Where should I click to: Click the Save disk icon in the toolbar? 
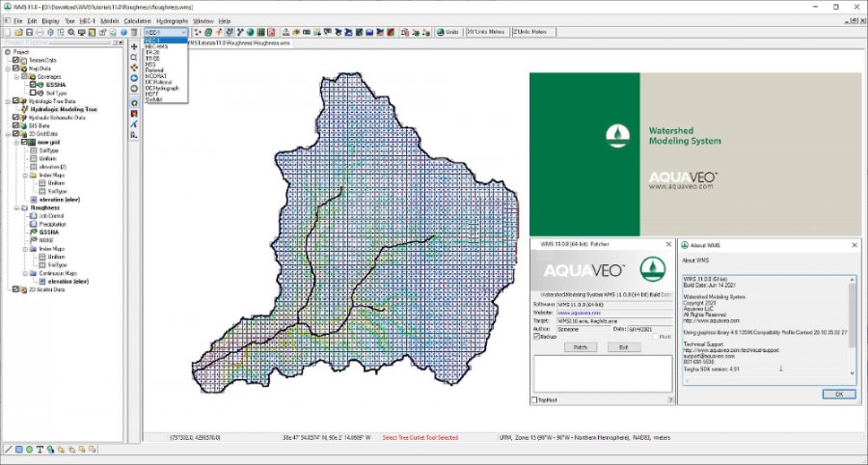pos(29,32)
